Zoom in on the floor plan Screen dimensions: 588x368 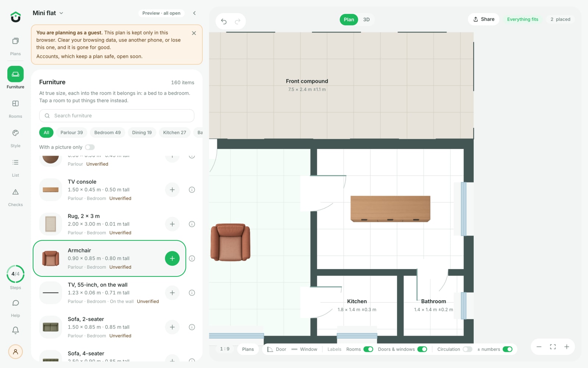pyautogui.click(x=567, y=347)
